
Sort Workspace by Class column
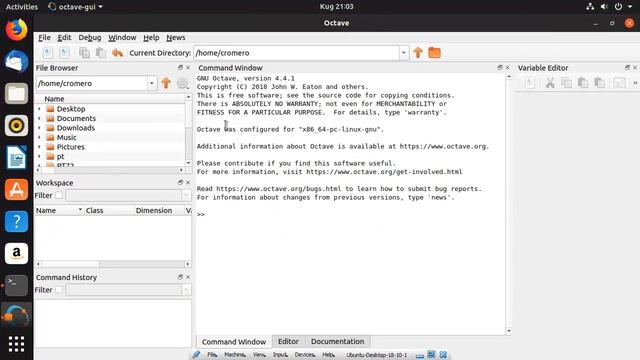click(94, 210)
